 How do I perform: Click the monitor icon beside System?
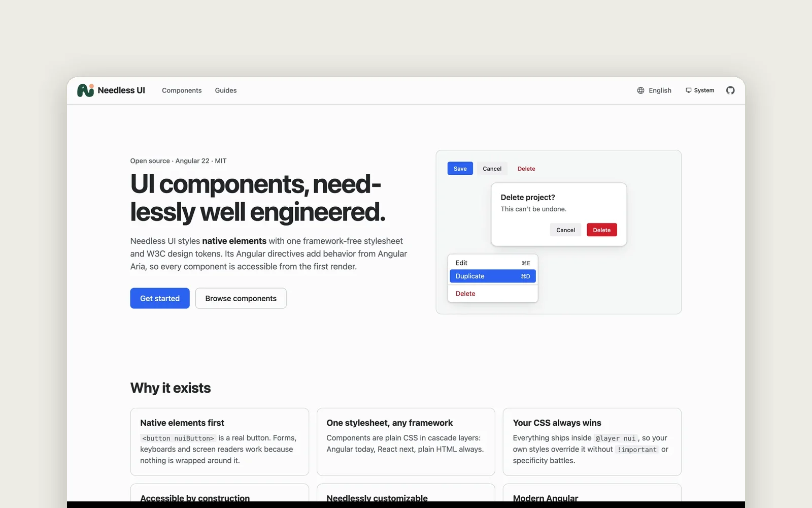point(688,90)
